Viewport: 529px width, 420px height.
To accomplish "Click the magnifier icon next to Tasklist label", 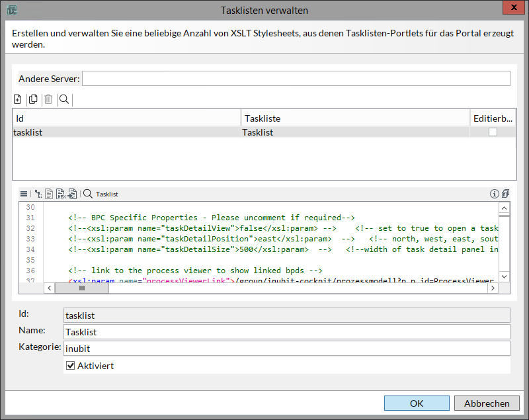I will (87, 194).
